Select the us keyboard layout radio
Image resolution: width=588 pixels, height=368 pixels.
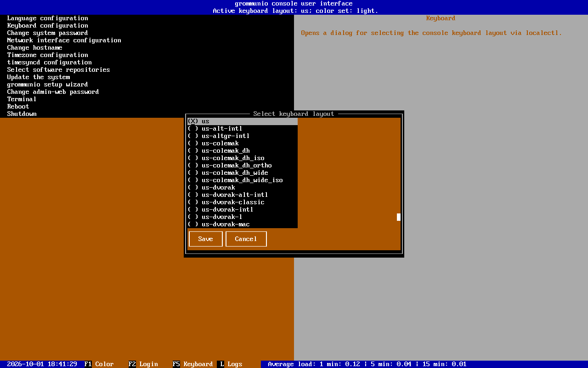click(x=243, y=121)
